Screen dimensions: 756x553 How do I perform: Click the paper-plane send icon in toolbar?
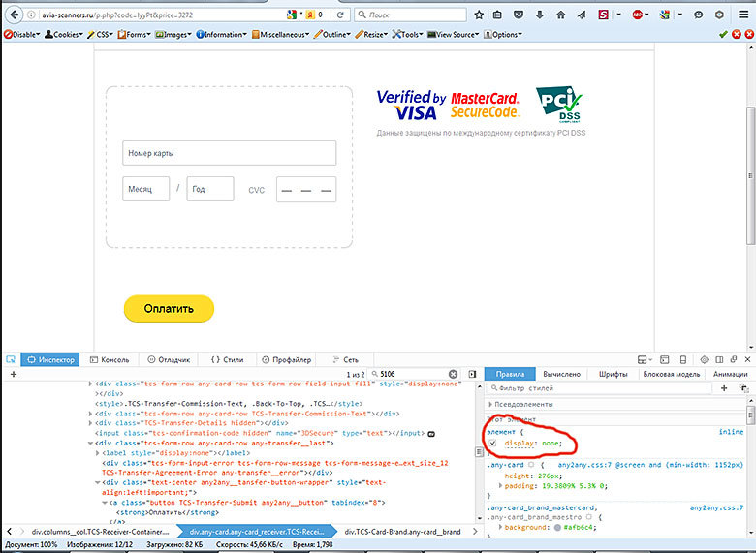point(581,15)
